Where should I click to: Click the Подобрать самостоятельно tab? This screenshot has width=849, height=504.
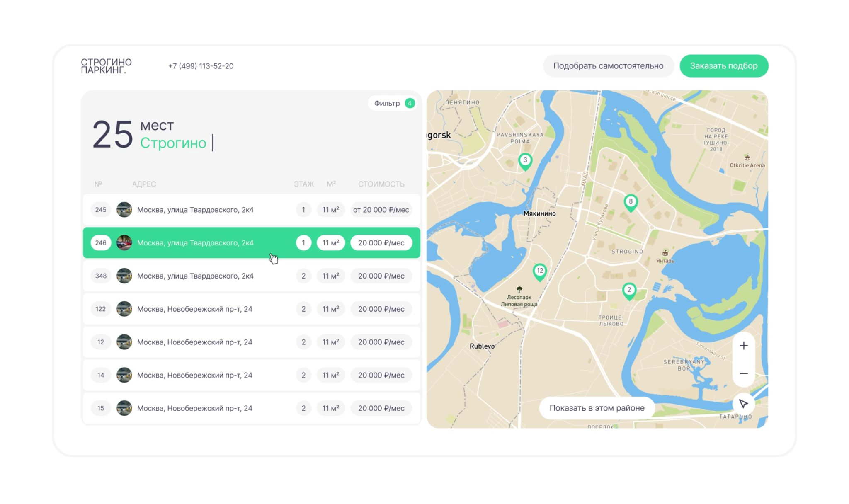[x=608, y=66]
